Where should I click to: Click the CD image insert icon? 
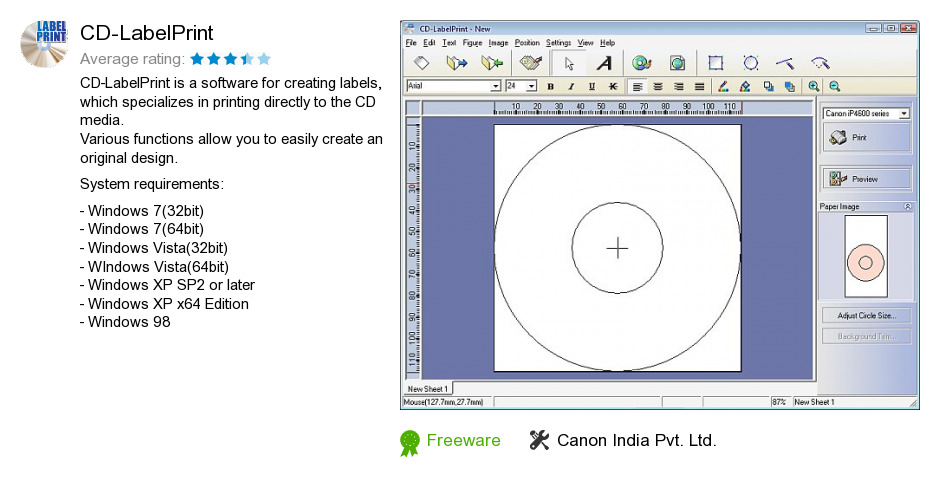(x=641, y=63)
